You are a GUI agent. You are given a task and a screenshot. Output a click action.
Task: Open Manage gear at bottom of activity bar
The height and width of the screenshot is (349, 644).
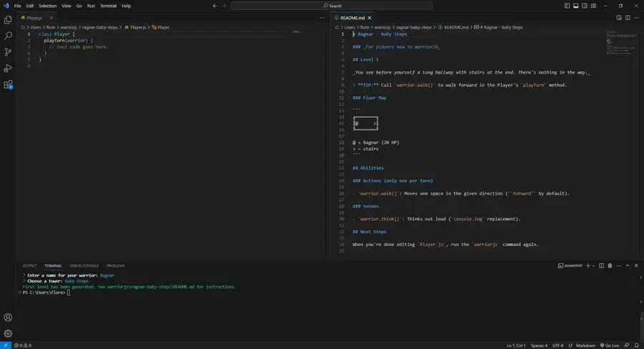8,333
